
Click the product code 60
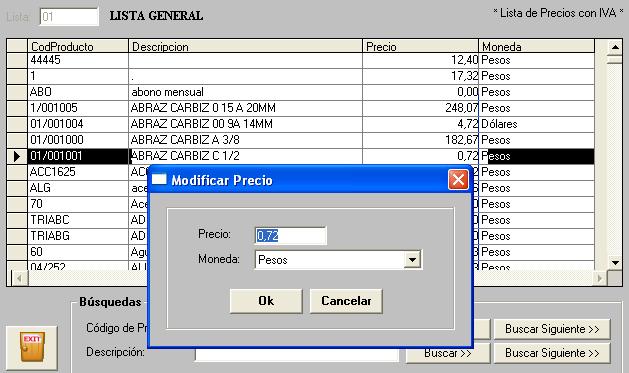78,252
